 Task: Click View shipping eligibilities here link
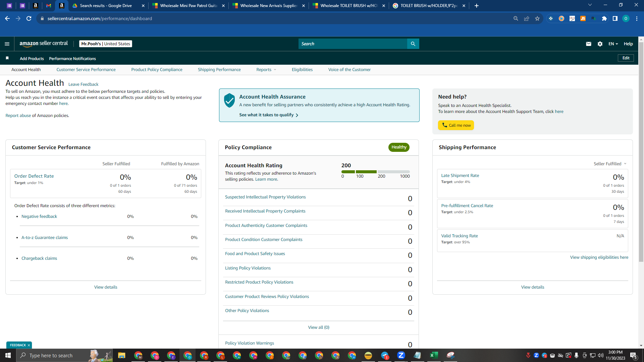point(599,257)
